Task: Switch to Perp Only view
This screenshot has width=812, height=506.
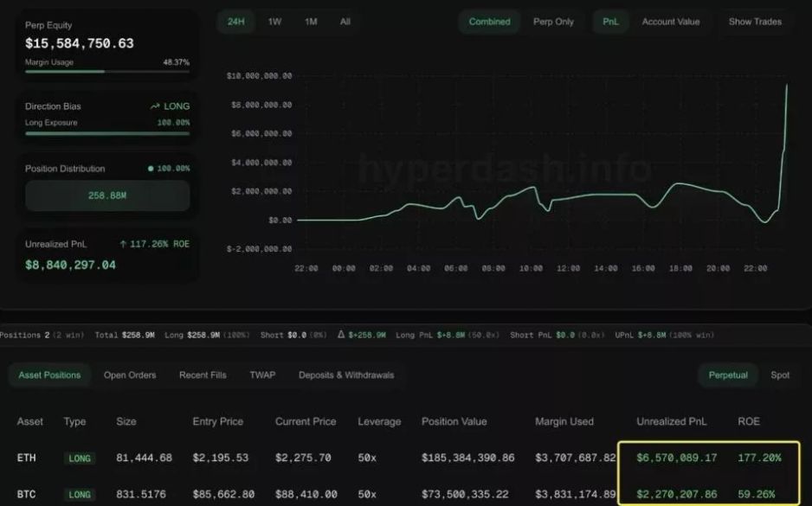Action: coord(553,22)
